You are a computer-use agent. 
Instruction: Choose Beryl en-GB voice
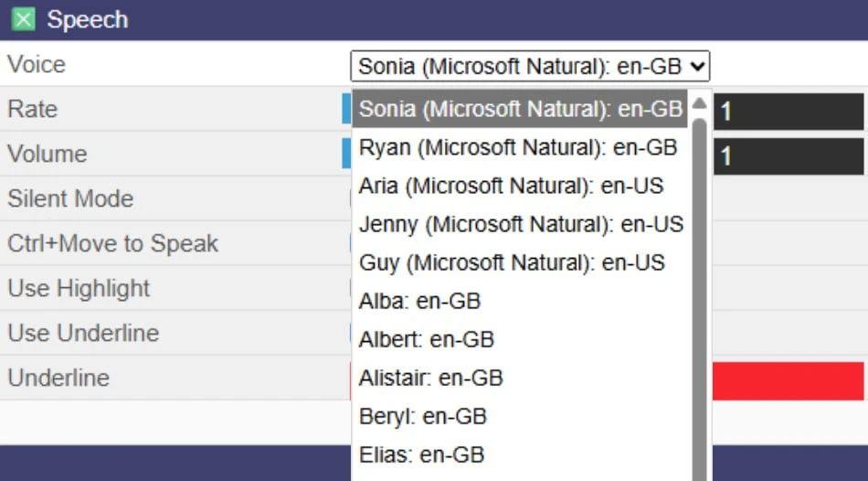[x=521, y=415]
